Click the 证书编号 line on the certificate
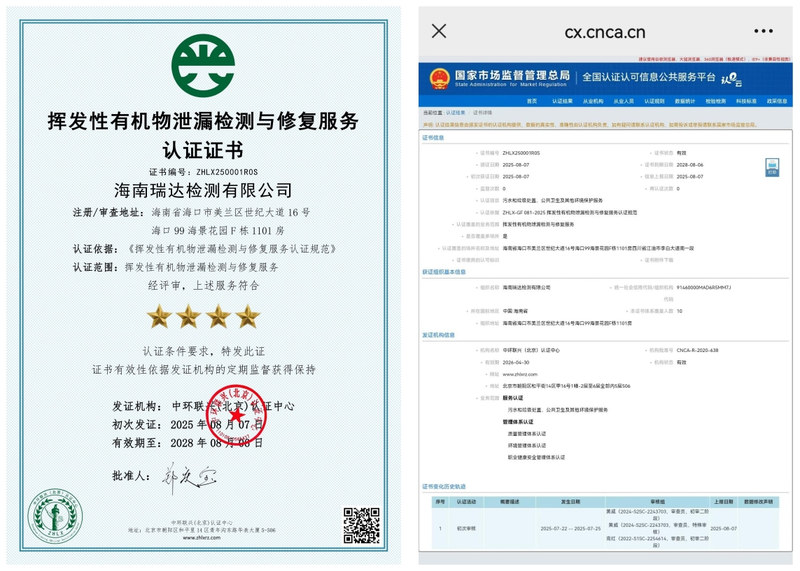Screen dimensions: 800x571 point(203,172)
